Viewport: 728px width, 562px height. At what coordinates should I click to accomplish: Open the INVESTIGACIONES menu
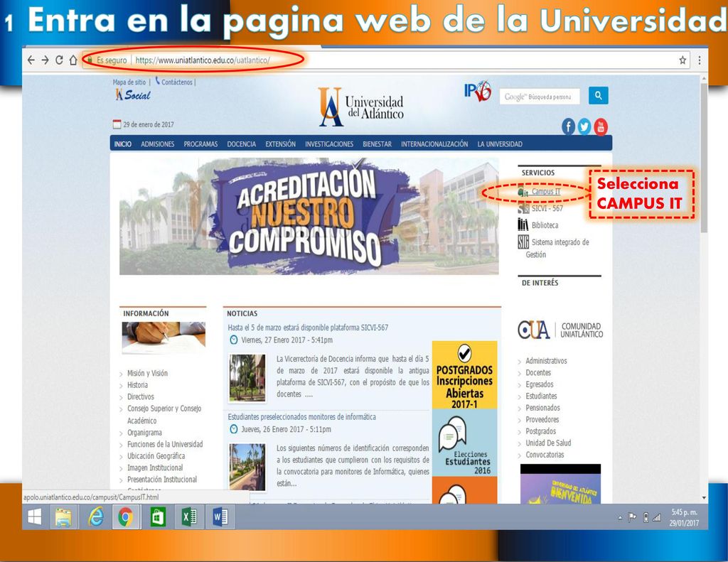pos(329,144)
